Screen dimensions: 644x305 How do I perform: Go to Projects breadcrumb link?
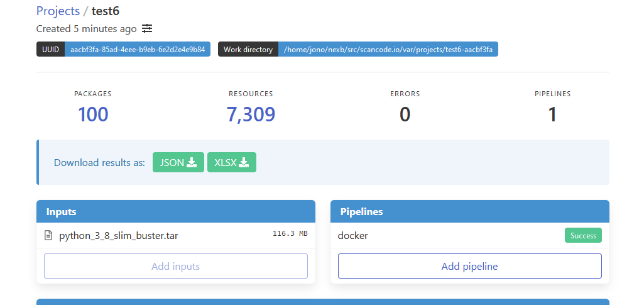(x=58, y=11)
